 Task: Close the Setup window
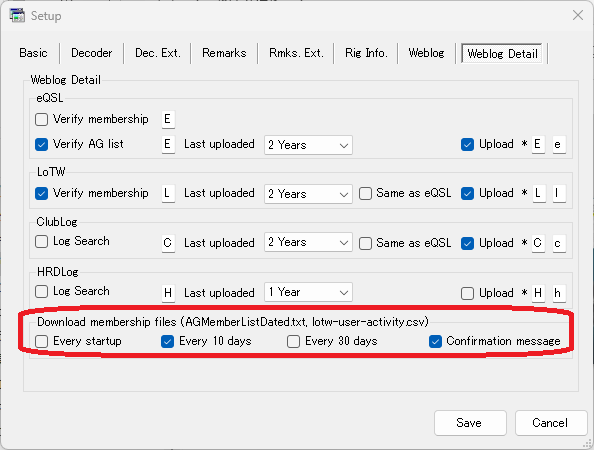tap(578, 16)
